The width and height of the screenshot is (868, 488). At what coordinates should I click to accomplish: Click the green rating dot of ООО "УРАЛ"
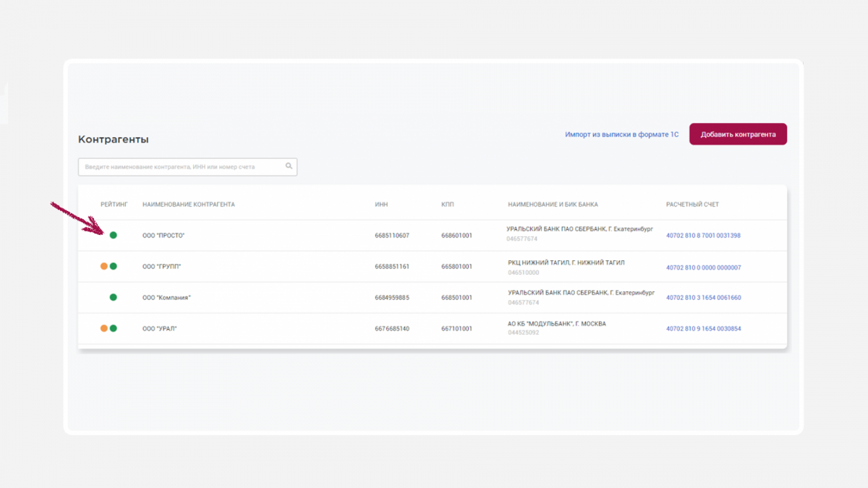(113, 328)
